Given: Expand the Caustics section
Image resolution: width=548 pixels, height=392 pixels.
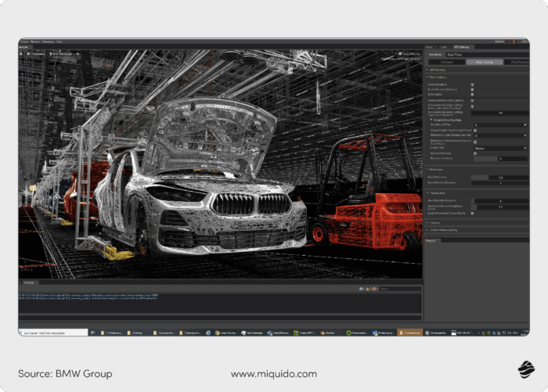Looking at the screenshot, I should tap(434, 222).
